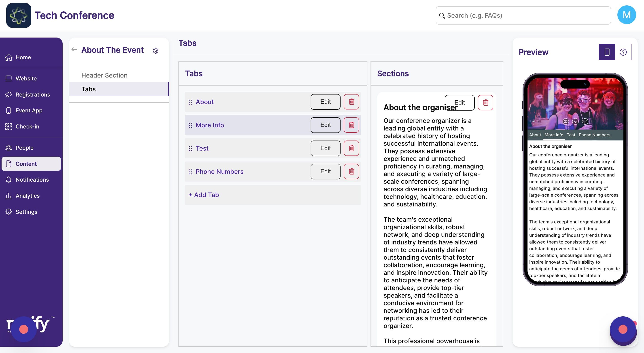The image size is (644, 353).
Task: Click the email icon in phone preview
Action: [x=566, y=121]
